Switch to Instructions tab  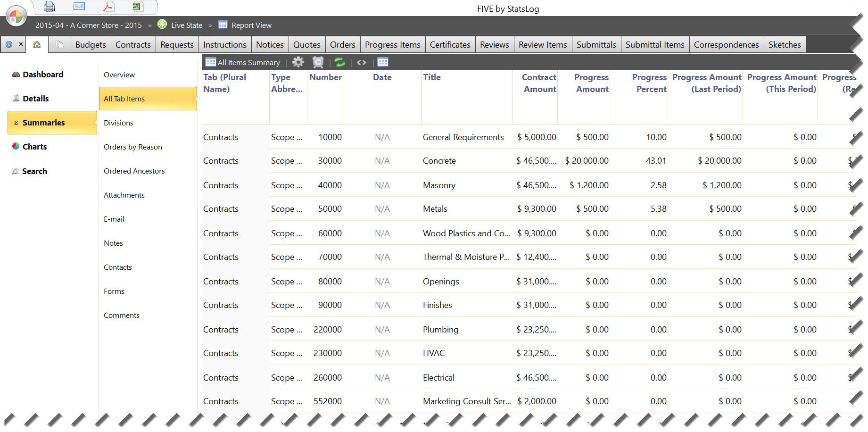(x=225, y=45)
